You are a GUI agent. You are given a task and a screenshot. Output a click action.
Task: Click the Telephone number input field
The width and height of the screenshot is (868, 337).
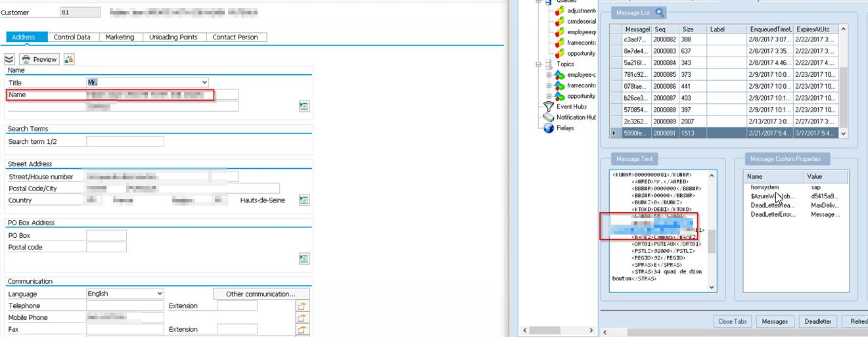125,305
